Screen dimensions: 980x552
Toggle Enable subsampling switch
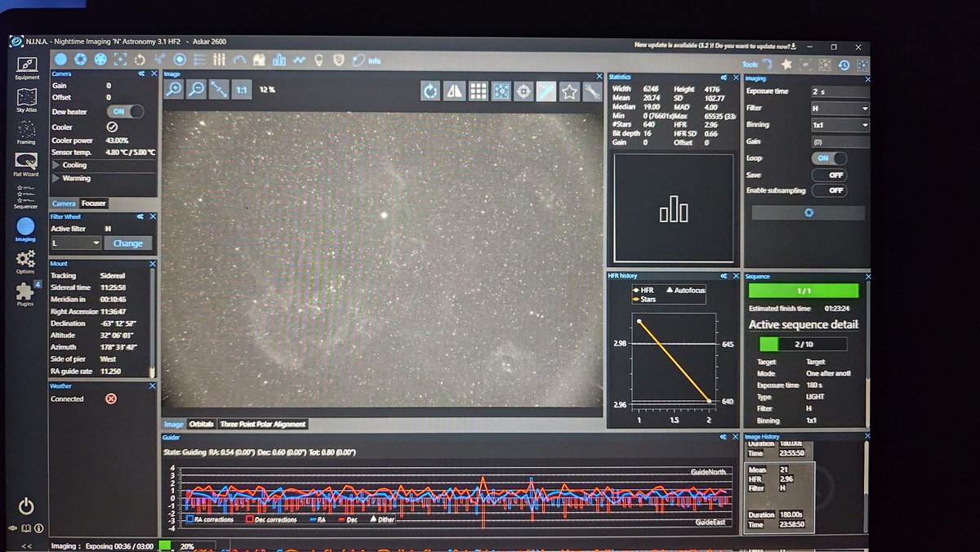tap(828, 190)
